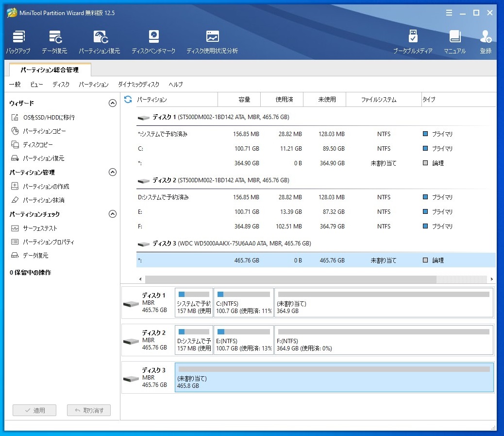
Task: Select D:システムで予約 block on Disk 2 map
Action: (x=194, y=340)
